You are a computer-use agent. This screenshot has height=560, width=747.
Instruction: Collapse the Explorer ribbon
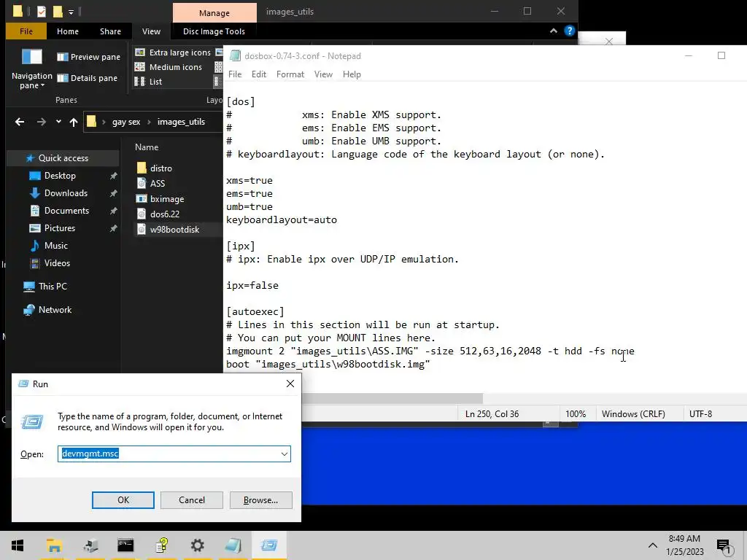[553, 31]
